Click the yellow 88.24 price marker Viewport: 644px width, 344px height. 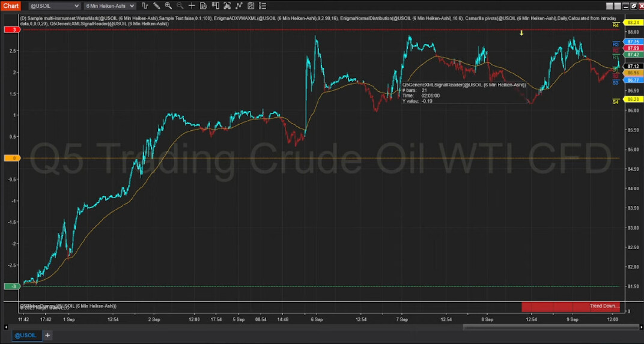pyautogui.click(x=632, y=22)
